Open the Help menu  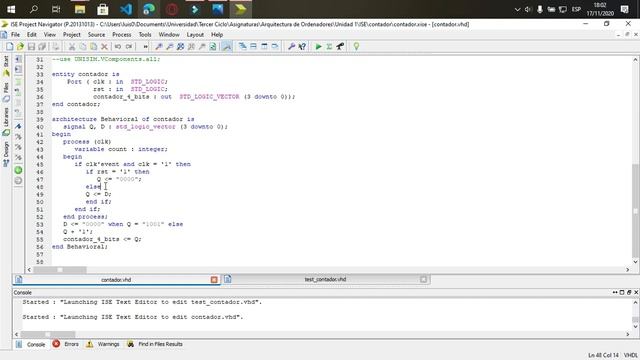(x=217, y=35)
